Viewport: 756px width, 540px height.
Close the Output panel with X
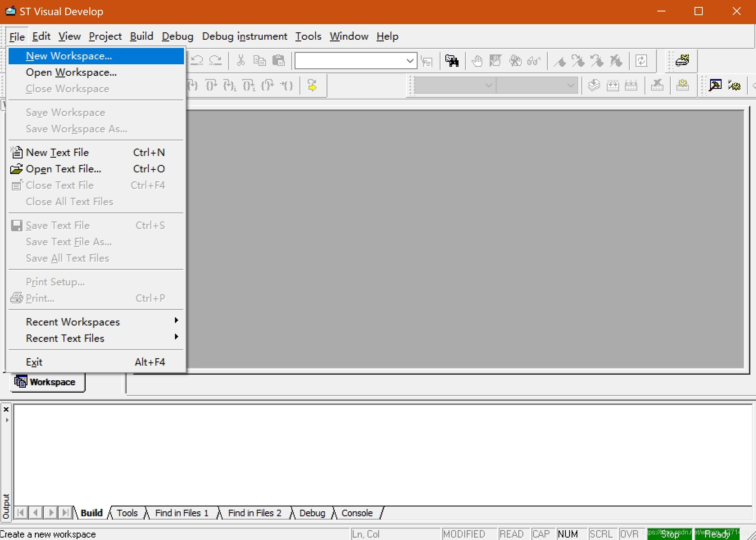(x=6, y=409)
